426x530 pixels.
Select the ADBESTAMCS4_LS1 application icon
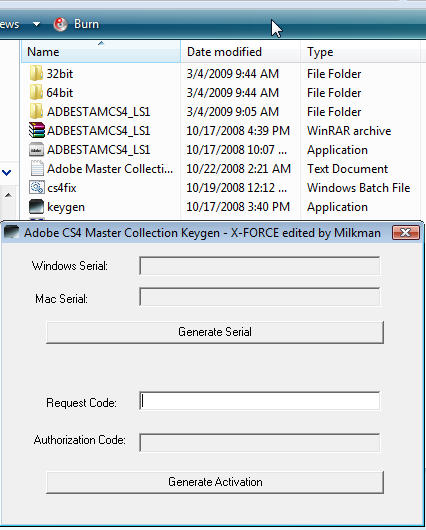point(37,149)
